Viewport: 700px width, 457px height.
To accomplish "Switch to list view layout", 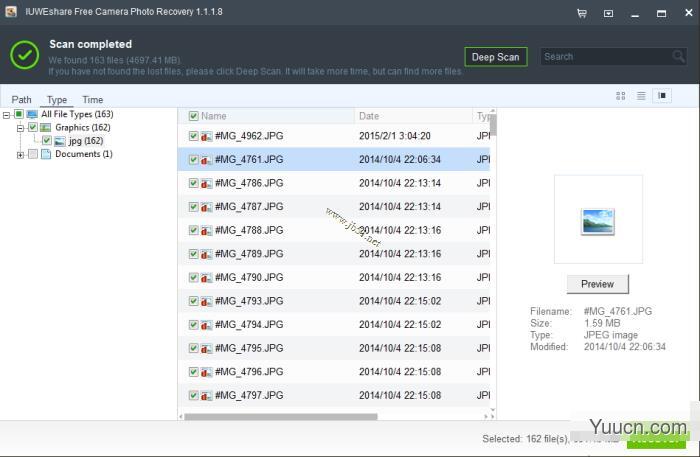I will (x=640, y=96).
